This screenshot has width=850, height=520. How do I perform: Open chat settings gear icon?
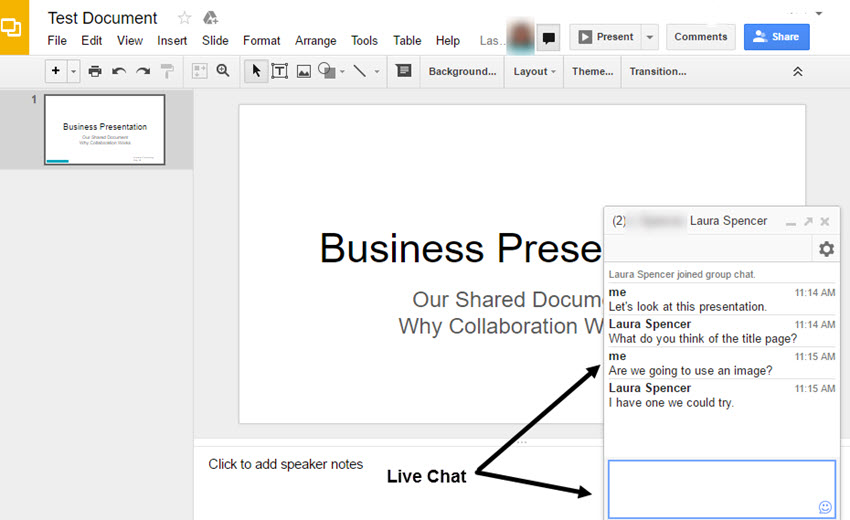click(x=826, y=249)
